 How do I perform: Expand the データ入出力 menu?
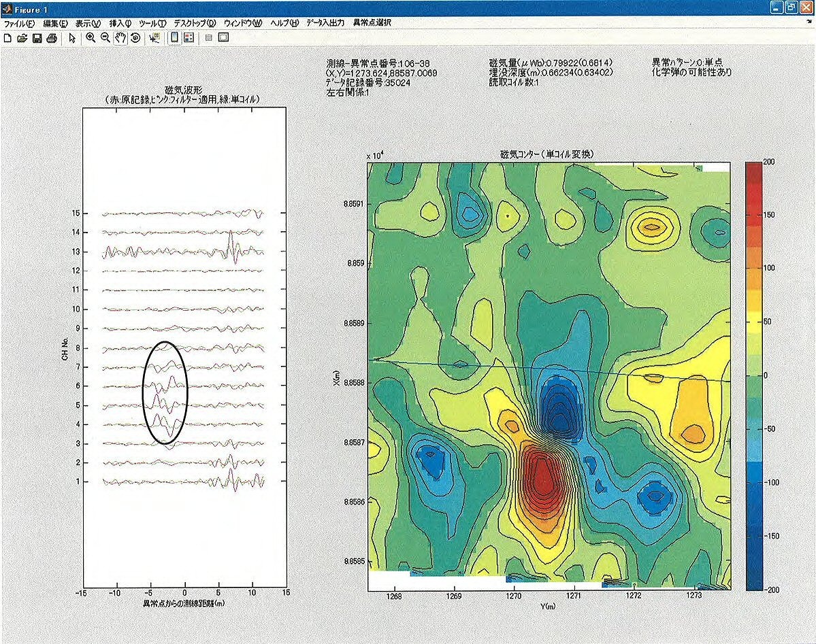[325, 22]
